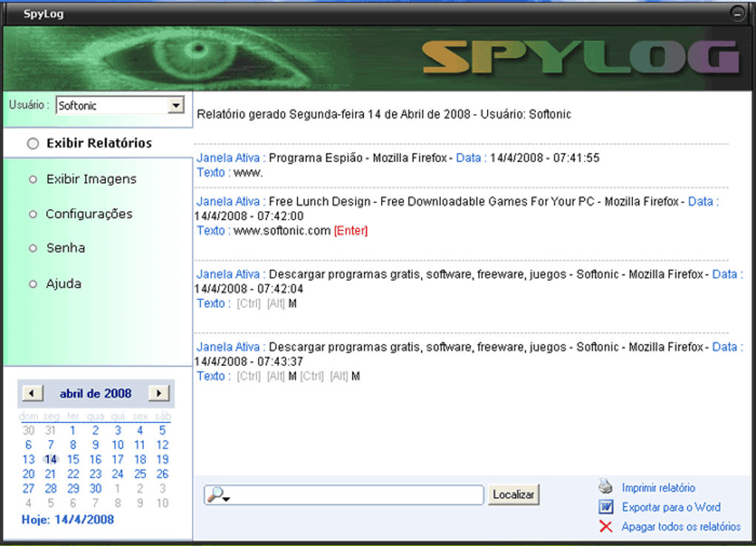Click the SpyLog title bar text

44,13
